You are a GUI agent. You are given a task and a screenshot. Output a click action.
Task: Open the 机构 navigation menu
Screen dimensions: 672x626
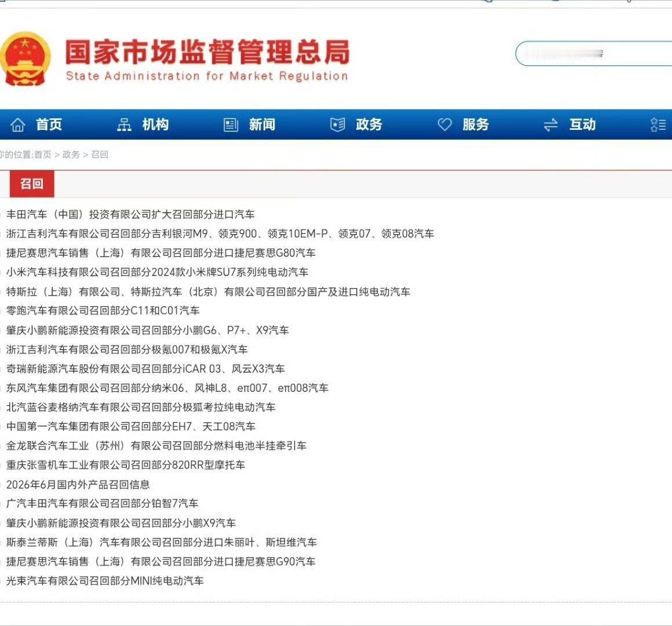tap(156, 125)
